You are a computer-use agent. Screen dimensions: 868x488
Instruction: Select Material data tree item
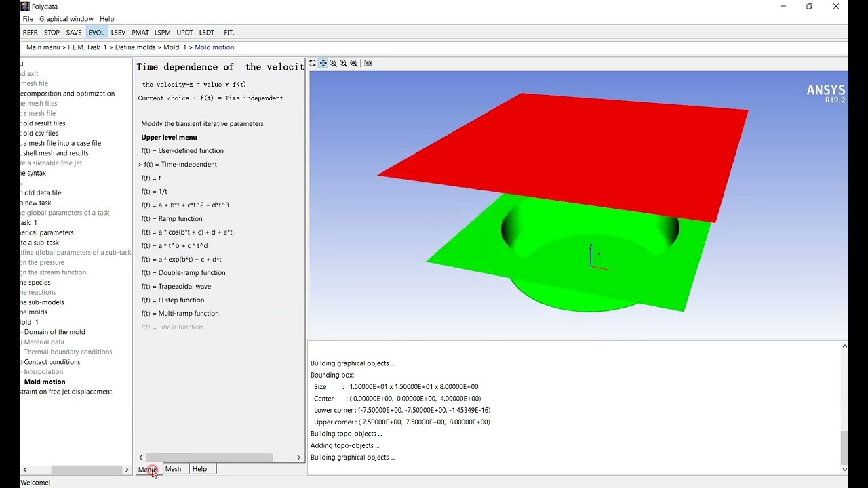(44, 342)
